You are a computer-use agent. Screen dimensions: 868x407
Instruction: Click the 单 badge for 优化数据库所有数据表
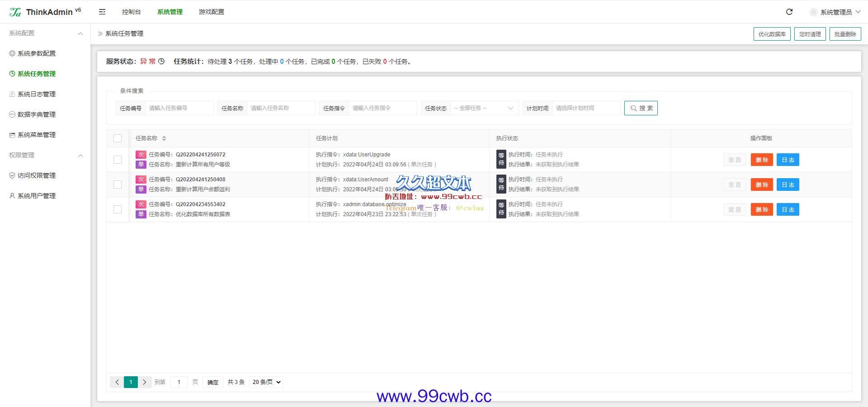141,214
